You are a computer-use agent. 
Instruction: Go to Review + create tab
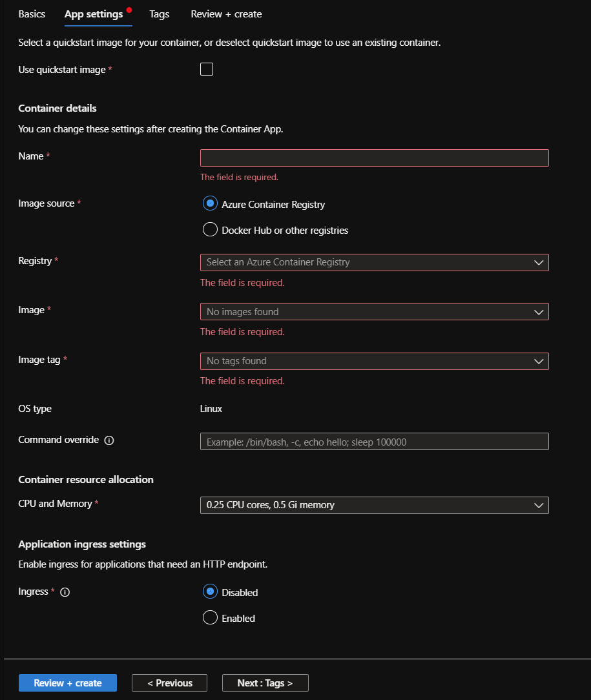pyautogui.click(x=226, y=14)
